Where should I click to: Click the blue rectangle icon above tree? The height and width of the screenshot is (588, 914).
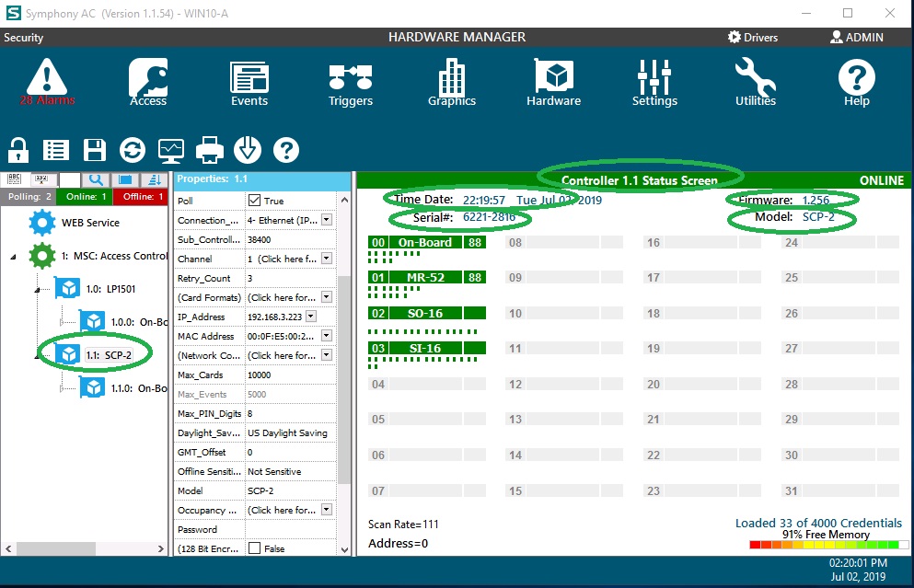point(125,179)
